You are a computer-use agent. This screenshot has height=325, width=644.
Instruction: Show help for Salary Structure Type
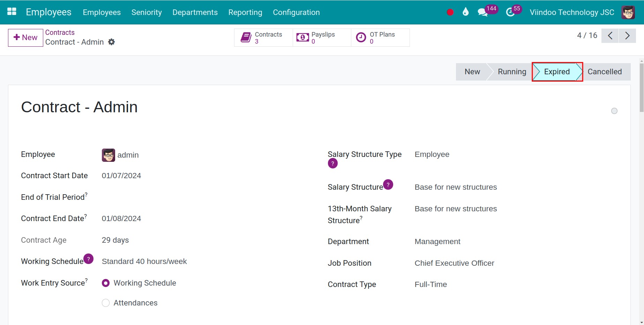(332, 163)
